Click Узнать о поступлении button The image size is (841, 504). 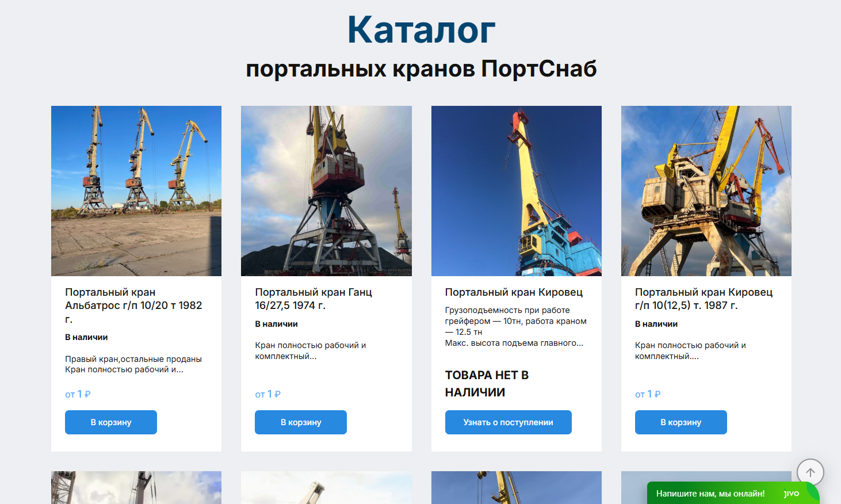pyautogui.click(x=509, y=422)
